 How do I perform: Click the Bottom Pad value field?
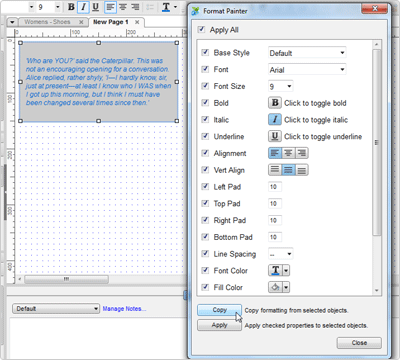pyautogui.click(x=275, y=237)
